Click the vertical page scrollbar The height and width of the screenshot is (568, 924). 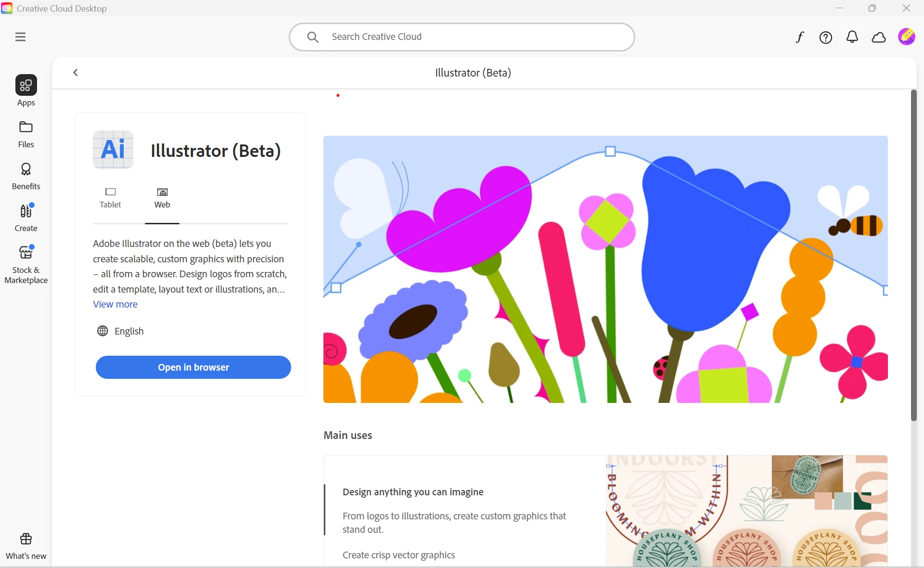[913, 255]
